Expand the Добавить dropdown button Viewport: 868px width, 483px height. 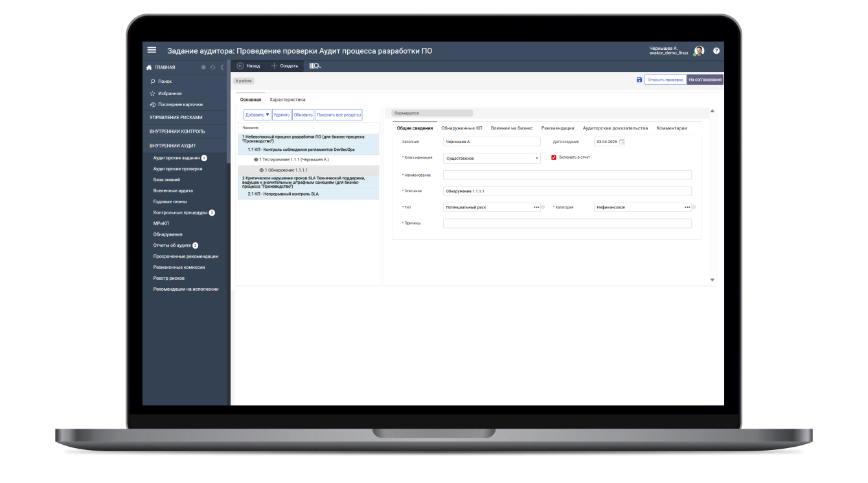pyautogui.click(x=257, y=115)
